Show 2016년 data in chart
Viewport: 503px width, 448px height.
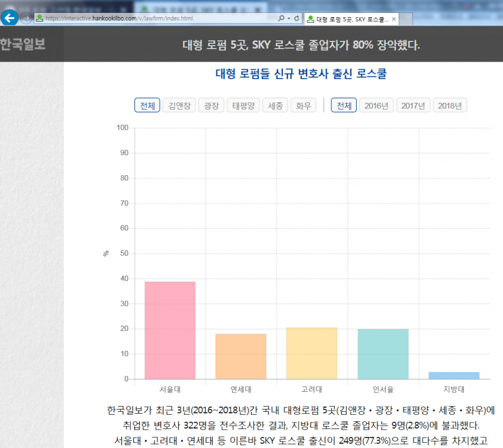pos(376,105)
